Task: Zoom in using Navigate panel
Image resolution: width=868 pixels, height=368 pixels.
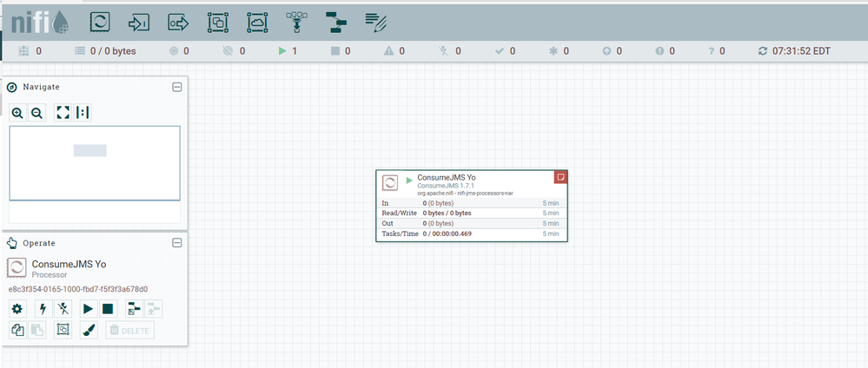Action: [17, 113]
